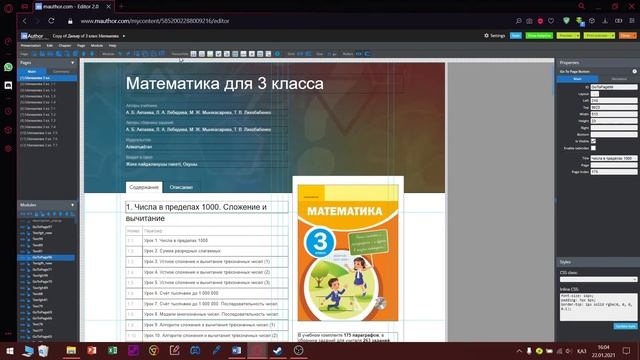Click the round blue icon after favourite modules
Viewport: 640px width, 360px height.
(278, 54)
